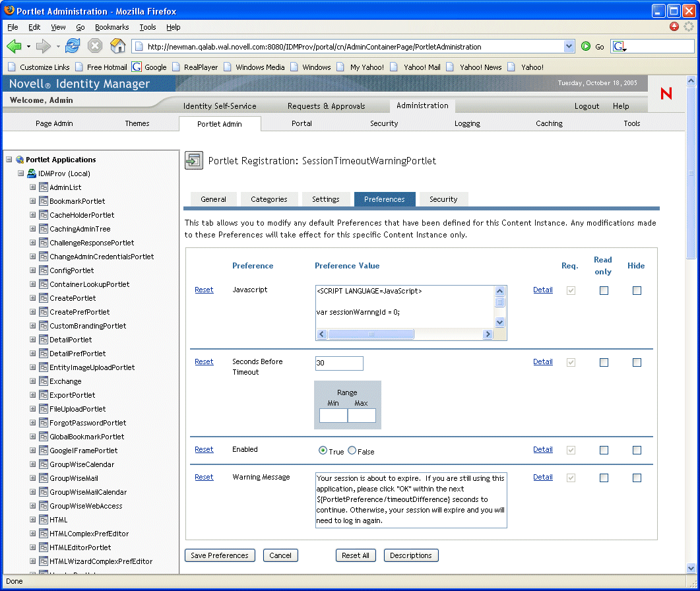Collapse the Portlet Applications tree root
Image resolution: width=700 pixels, height=591 pixels.
pyautogui.click(x=9, y=160)
